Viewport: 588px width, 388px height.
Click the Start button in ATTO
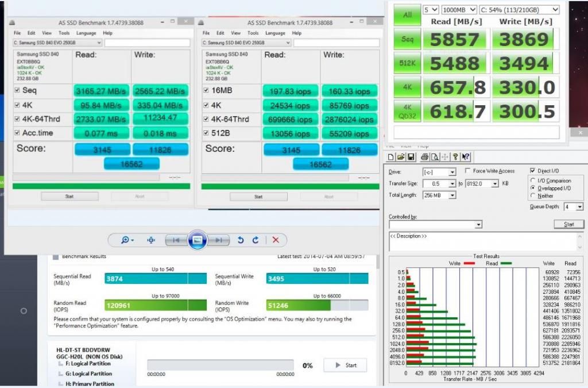(569, 224)
